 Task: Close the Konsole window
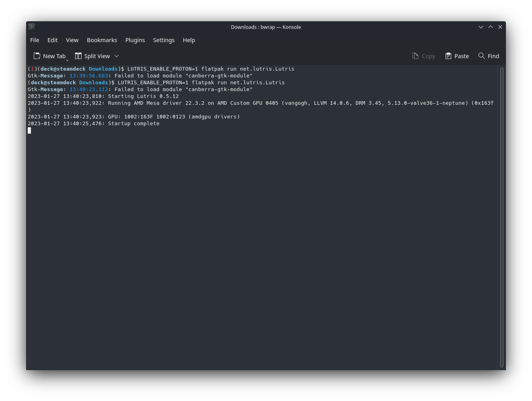point(500,27)
